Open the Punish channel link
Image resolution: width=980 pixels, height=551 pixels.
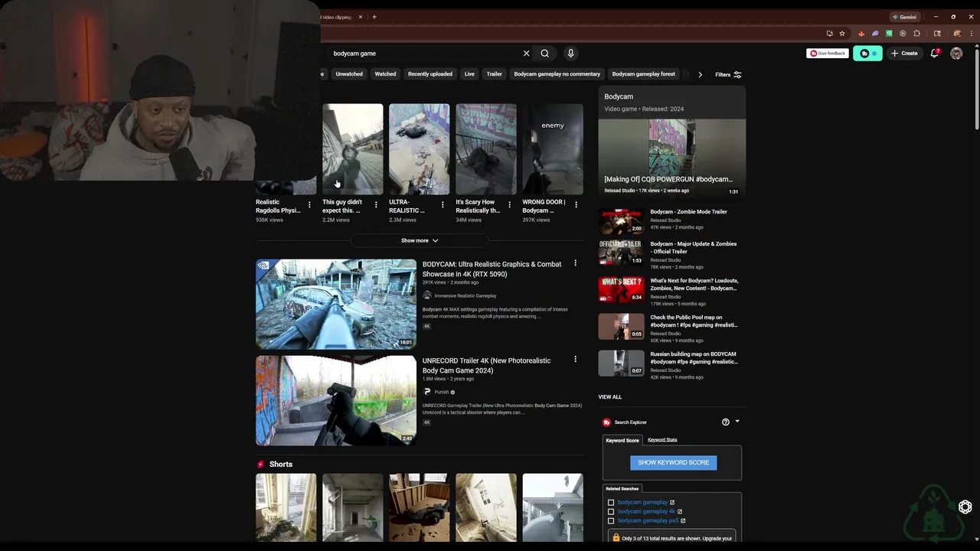point(442,393)
